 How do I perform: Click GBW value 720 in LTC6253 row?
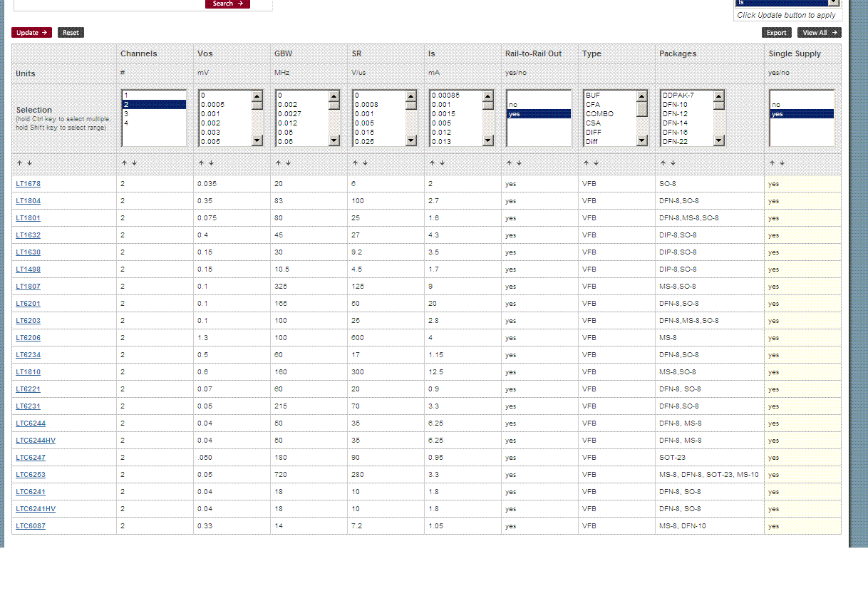[280, 475]
